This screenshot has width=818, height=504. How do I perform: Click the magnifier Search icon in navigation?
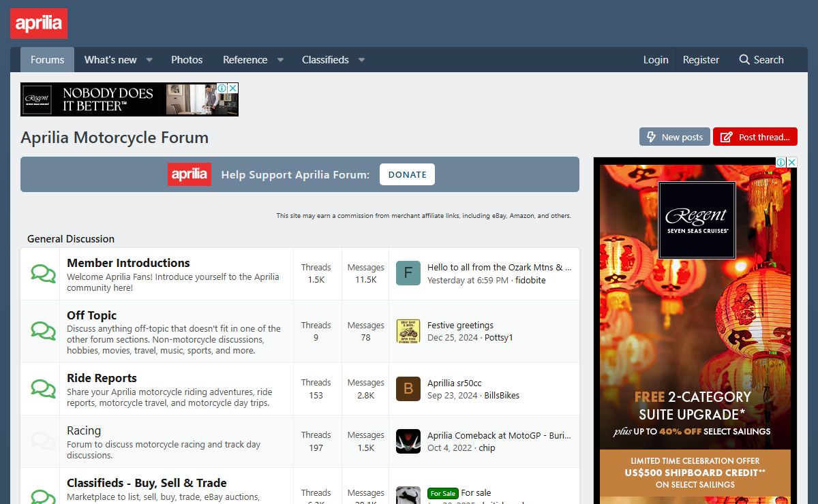(x=744, y=60)
